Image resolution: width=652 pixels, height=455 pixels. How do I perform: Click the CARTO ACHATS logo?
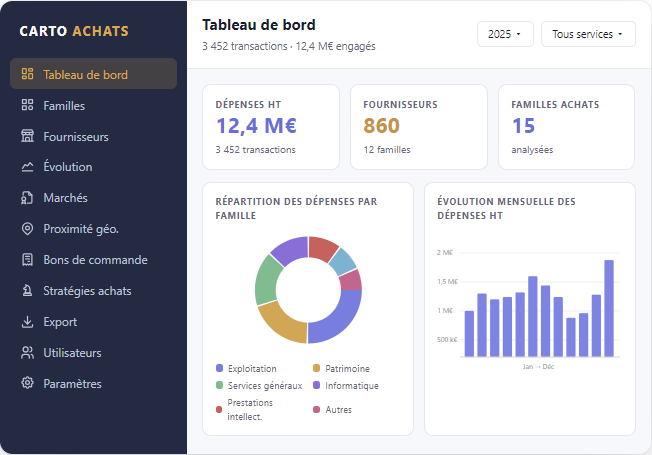tap(74, 31)
